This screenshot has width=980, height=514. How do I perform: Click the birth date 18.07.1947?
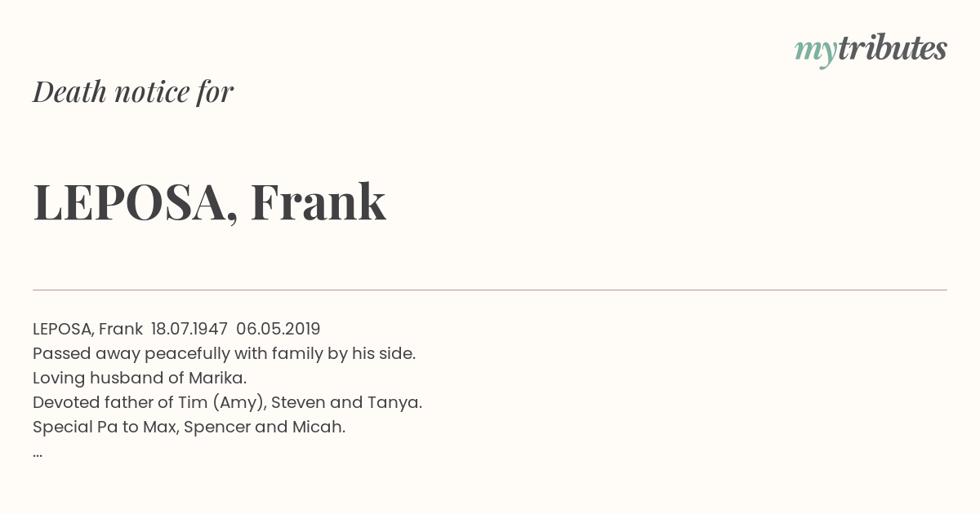tap(189, 329)
